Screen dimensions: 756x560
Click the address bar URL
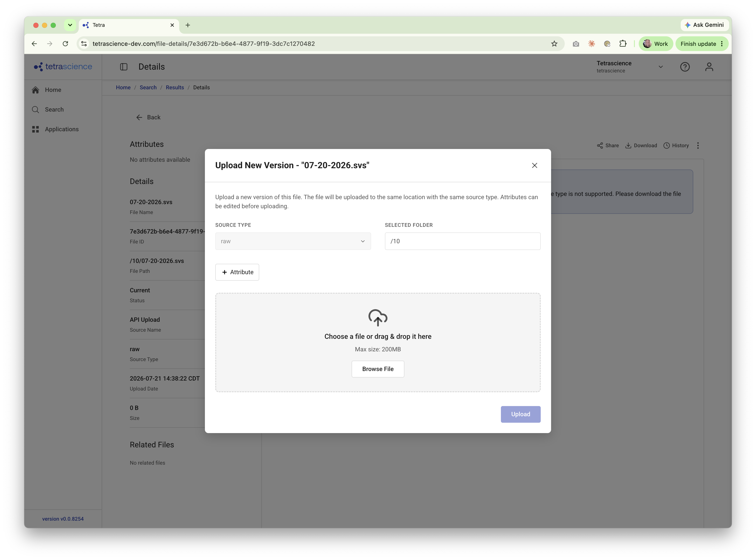204,44
